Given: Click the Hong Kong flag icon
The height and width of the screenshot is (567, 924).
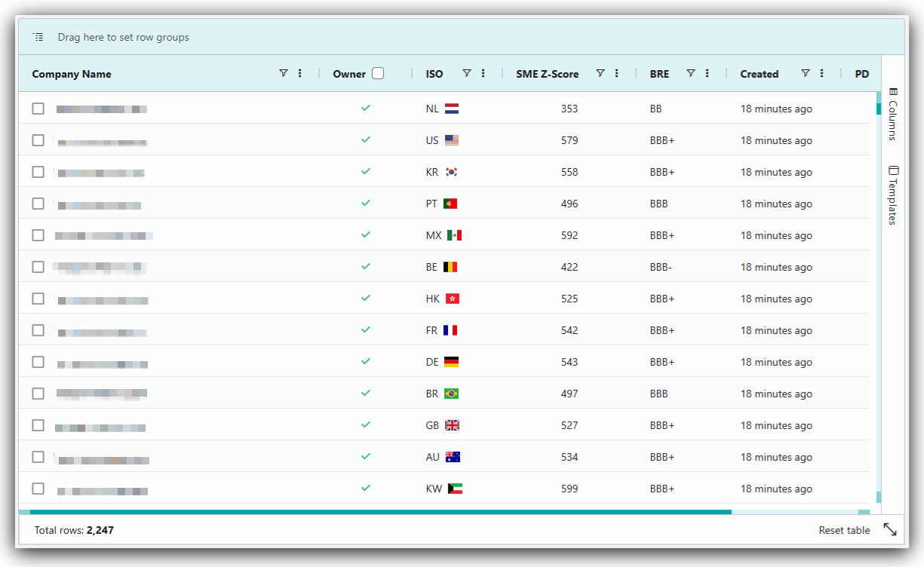Looking at the screenshot, I should 453,299.
